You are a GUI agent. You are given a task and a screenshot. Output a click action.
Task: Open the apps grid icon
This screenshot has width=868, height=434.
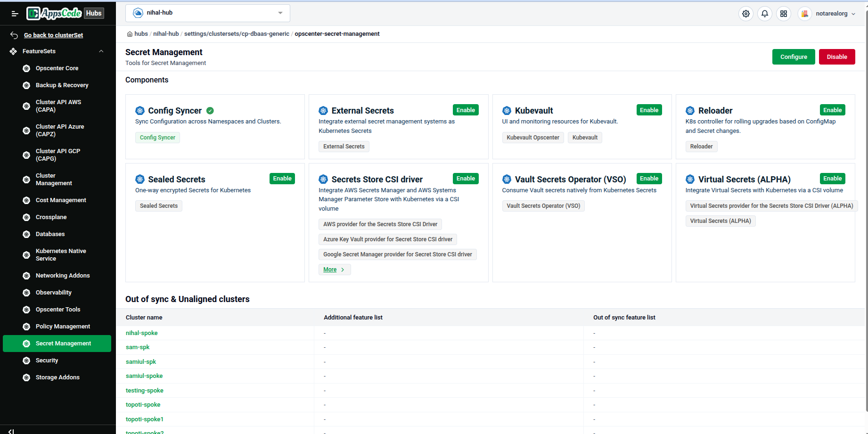point(784,14)
